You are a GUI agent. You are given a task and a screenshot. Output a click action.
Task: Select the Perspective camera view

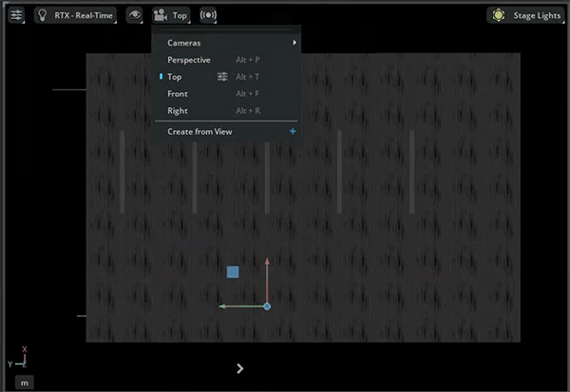pos(189,60)
